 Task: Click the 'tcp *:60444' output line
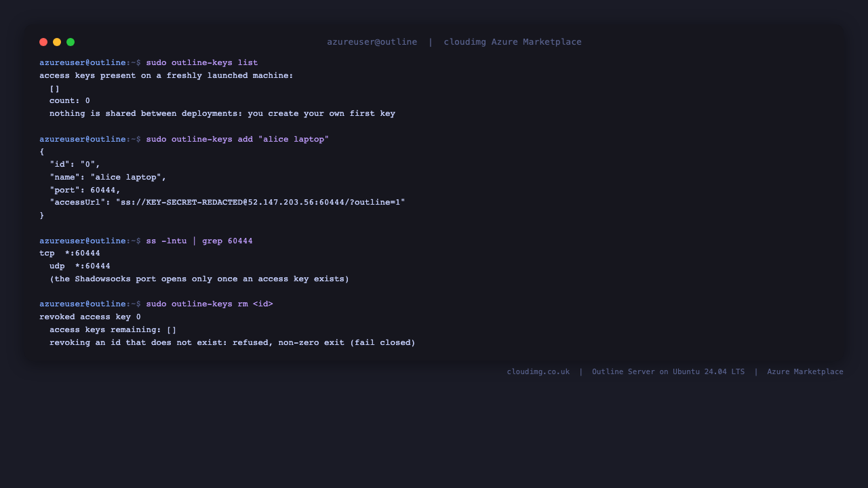(x=70, y=253)
